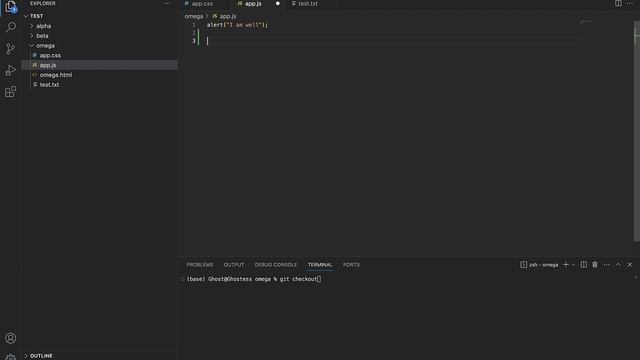Open the PROBLEMS panel tab
Viewport: 640px width, 360px height.
pyautogui.click(x=200, y=265)
